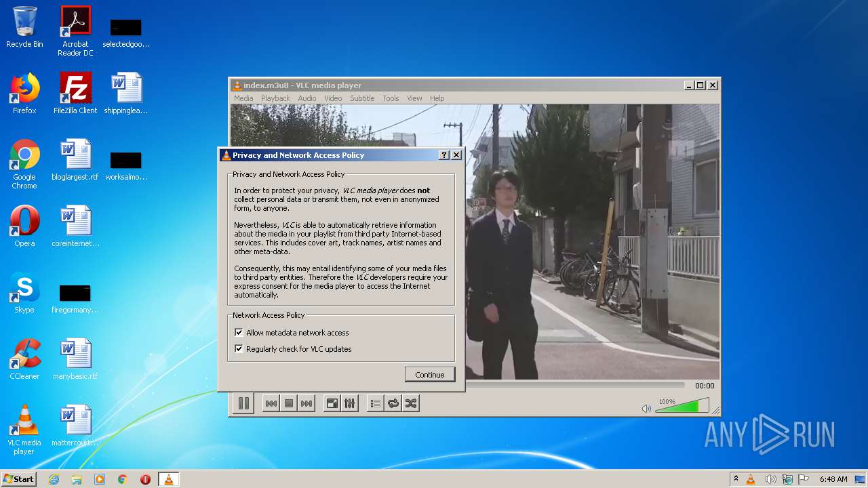The width and height of the screenshot is (868, 488).
Task: Open the Playback menu
Action: 275,98
